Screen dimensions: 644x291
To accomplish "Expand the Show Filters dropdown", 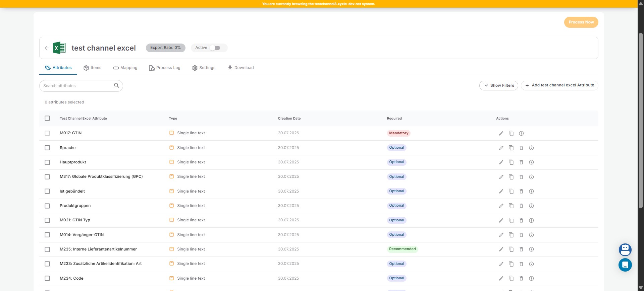I will coord(498,85).
